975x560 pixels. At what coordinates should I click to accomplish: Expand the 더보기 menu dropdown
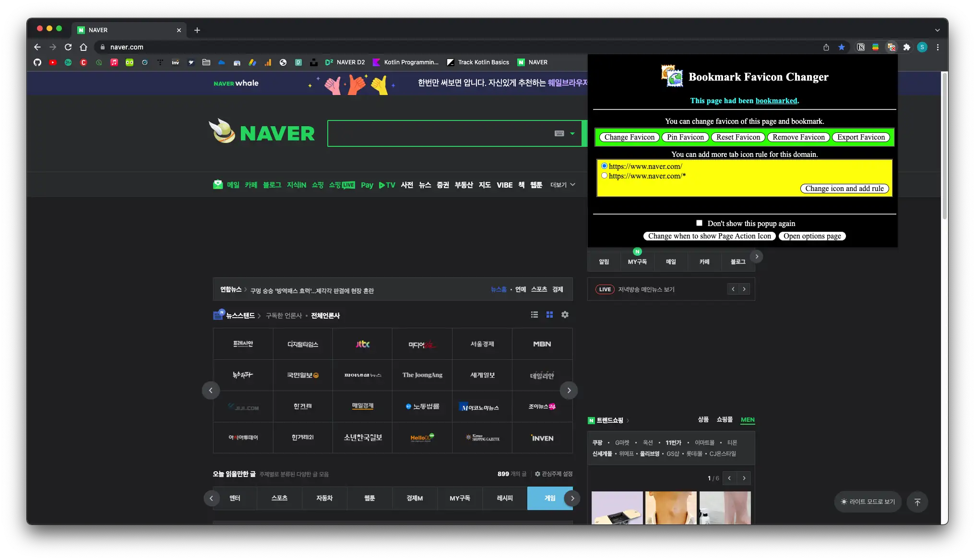[x=562, y=185]
